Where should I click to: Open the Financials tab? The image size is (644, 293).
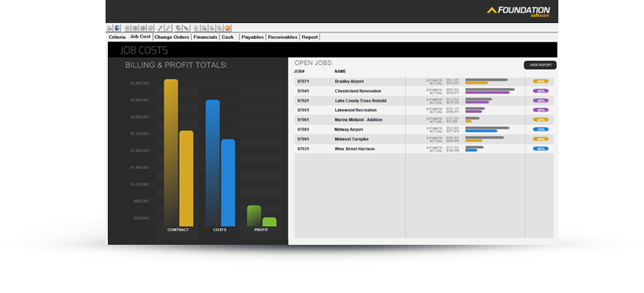[205, 37]
